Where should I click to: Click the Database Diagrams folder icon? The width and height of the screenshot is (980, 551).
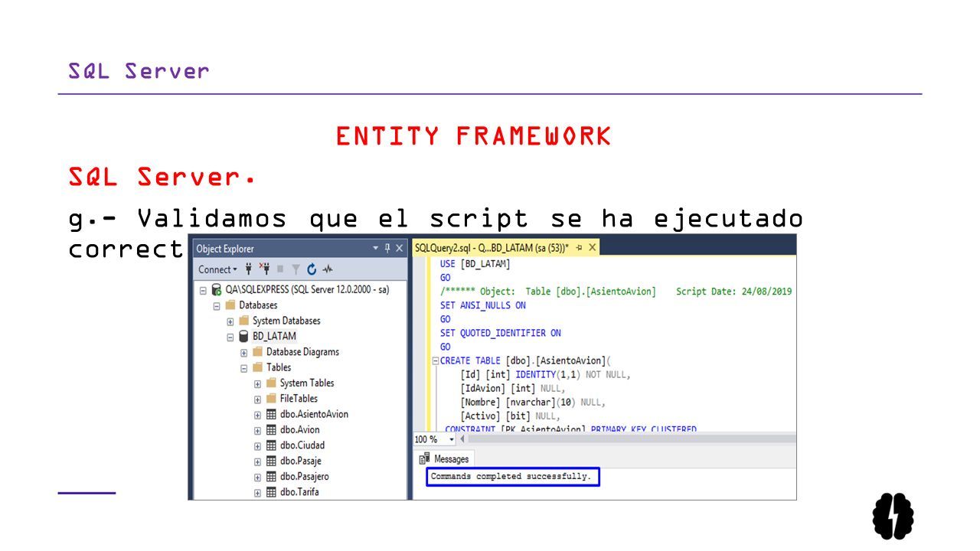click(x=257, y=352)
